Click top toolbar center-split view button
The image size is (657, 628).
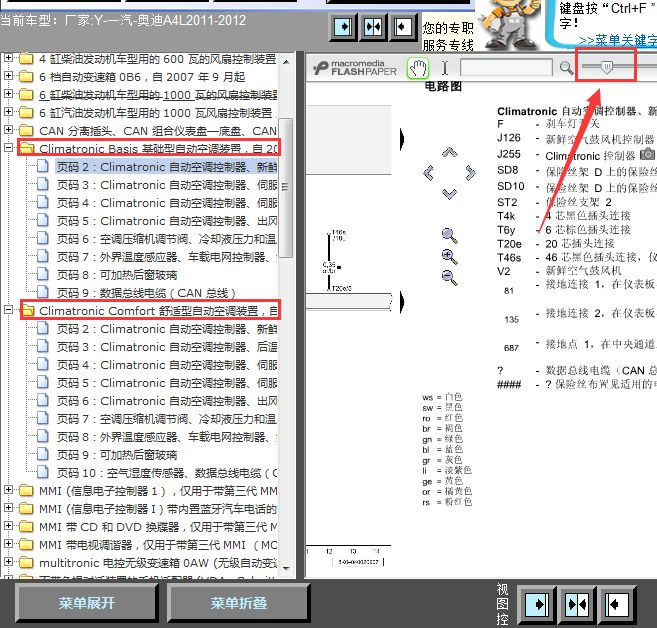373,27
